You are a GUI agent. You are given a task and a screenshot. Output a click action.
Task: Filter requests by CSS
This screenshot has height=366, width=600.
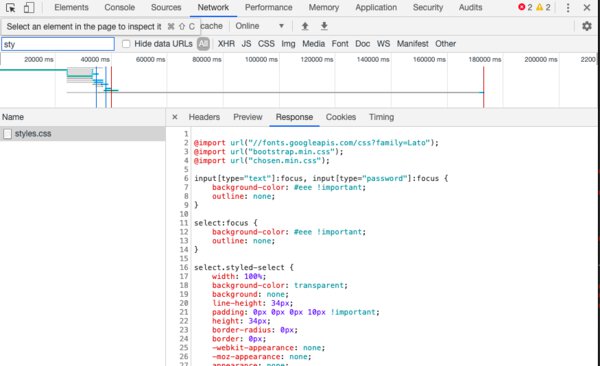[x=266, y=44]
